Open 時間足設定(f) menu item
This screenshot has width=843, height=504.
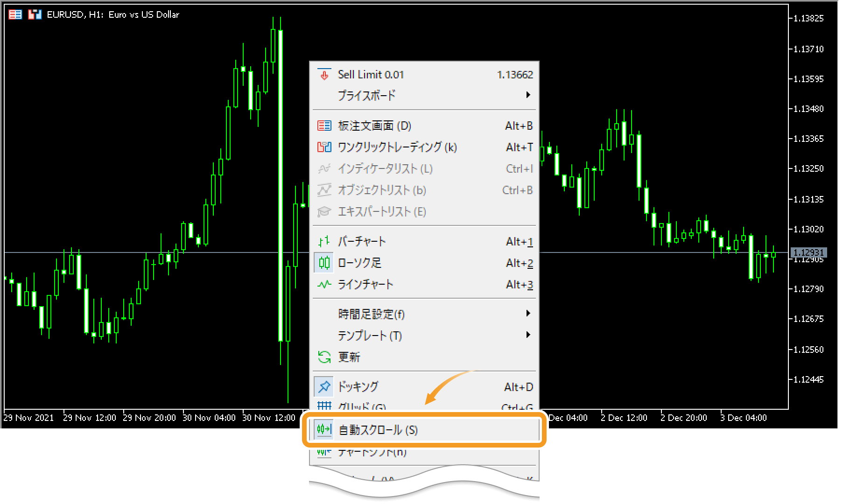coord(424,314)
